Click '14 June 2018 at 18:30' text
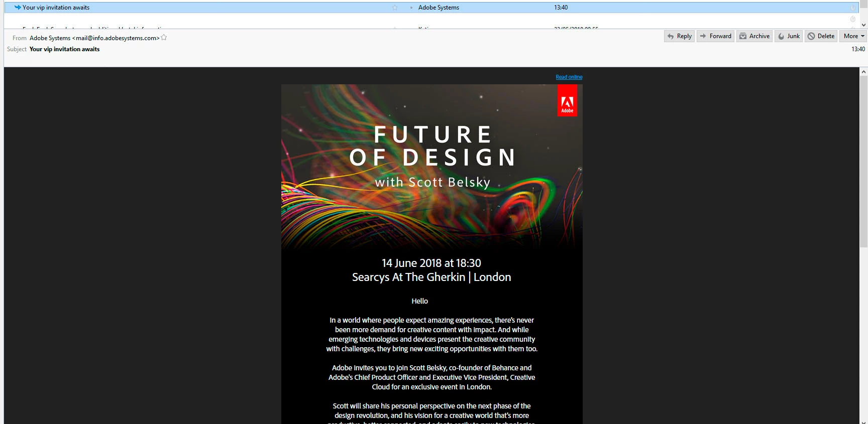 click(431, 263)
